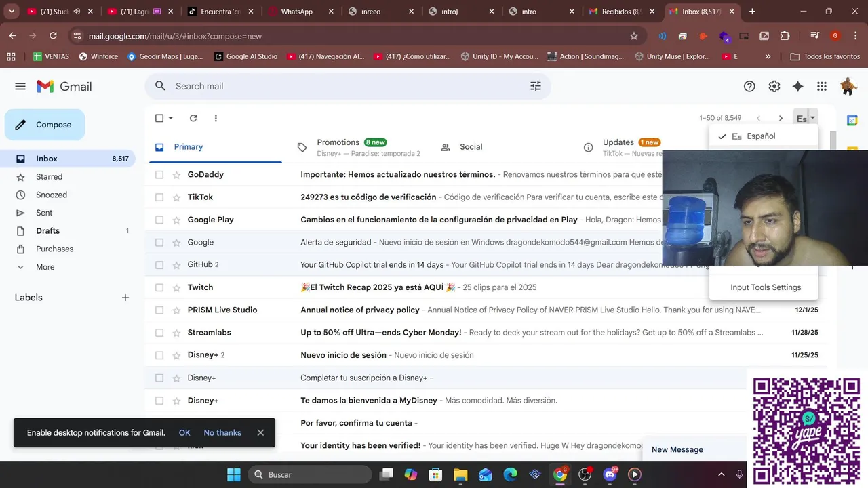Click the Compose button
Viewport: 868px width, 488px height.
(x=45, y=125)
